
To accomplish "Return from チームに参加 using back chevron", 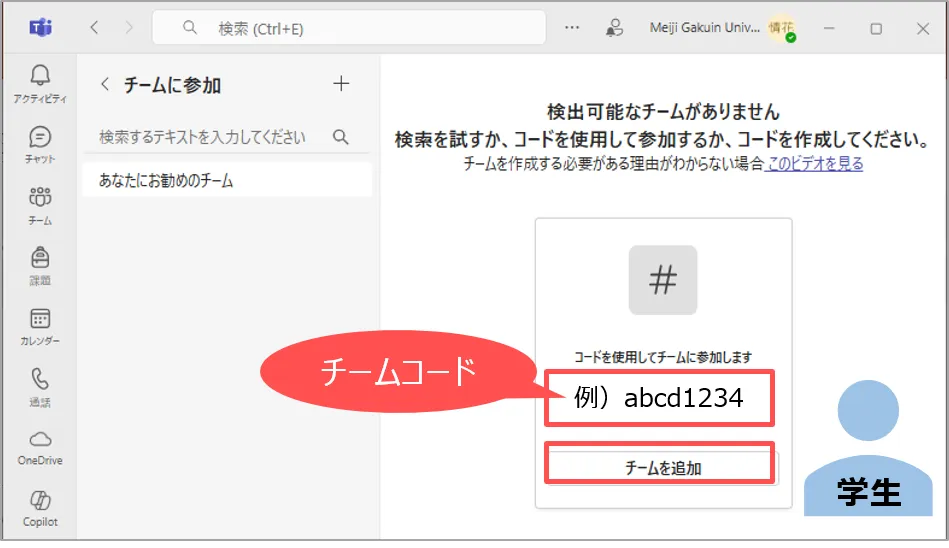I will click(x=105, y=85).
